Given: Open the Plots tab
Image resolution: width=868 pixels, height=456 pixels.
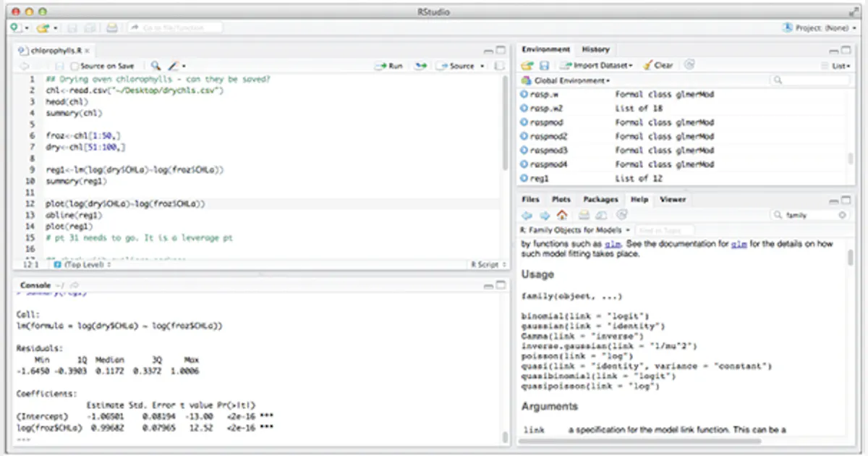Looking at the screenshot, I should pyautogui.click(x=561, y=199).
